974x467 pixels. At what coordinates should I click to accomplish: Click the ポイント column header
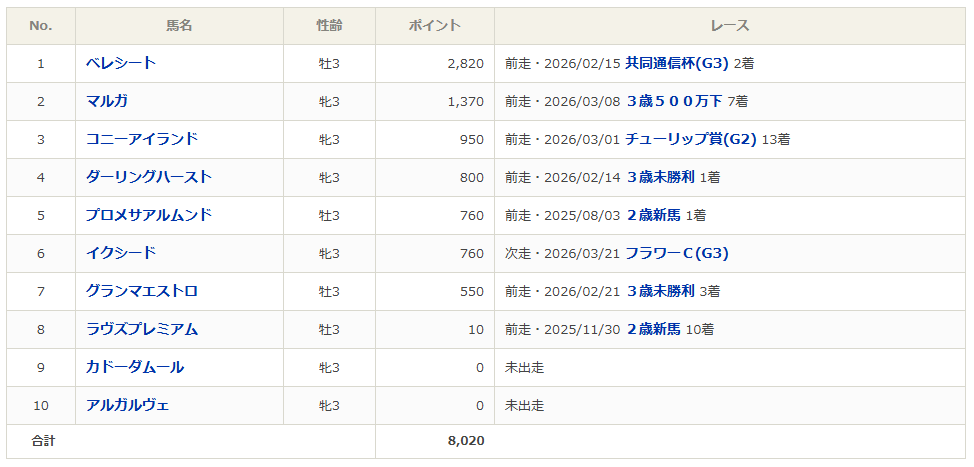pyautogui.click(x=435, y=26)
